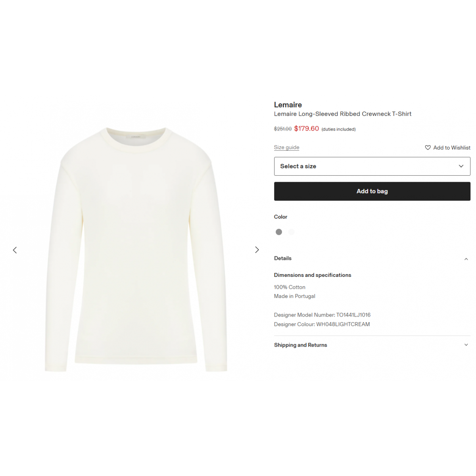
Task: Click the $179.60 sale price
Action: pos(307,129)
